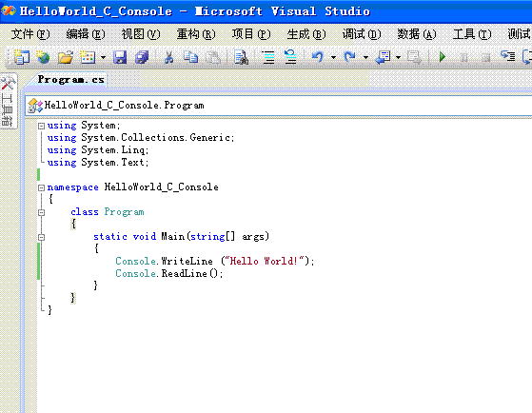Open the 编辑(E) menu
This screenshot has height=413, width=532.
click(x=86, y=34)
